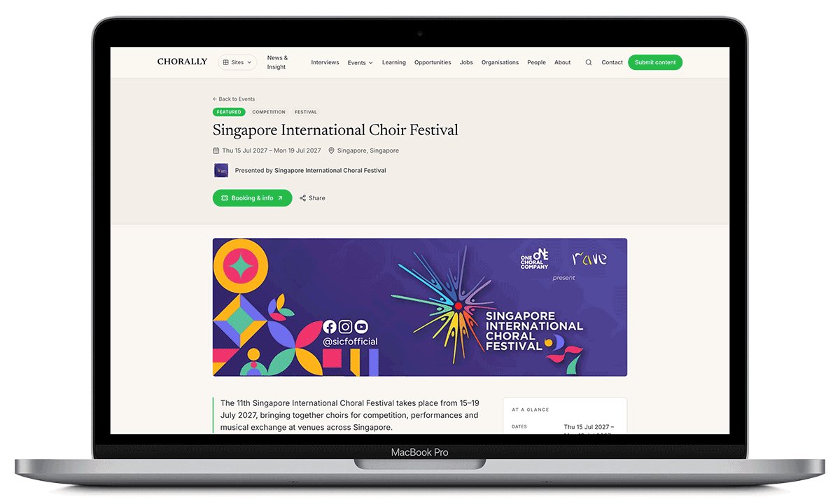Image resolution: width=840 pixels, height=504 pixels.
Task: Click the Singapore, Singapore location text
Action: pyautogui.click(x=368, y=150)
